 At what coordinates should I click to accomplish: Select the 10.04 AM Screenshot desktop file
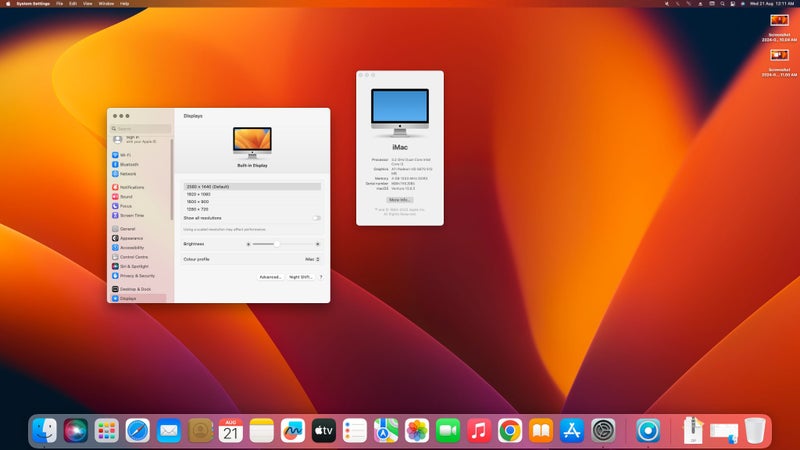coord(779,28)
